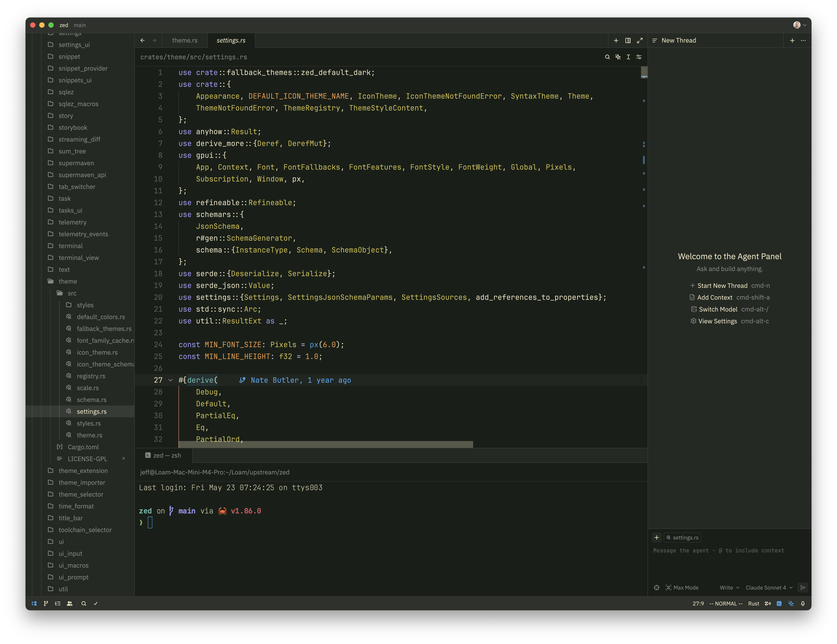Click the follow agent crosshair icon

tap(656, 588)
